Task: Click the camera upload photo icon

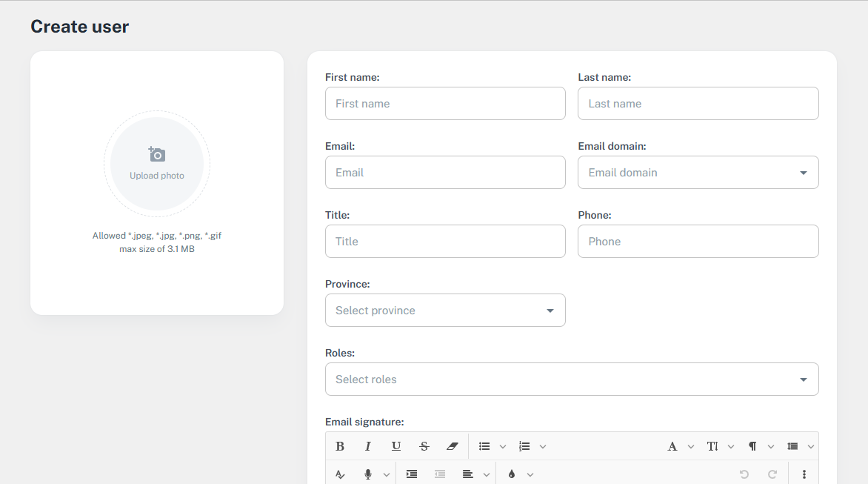Action: (x=157, y=155)
